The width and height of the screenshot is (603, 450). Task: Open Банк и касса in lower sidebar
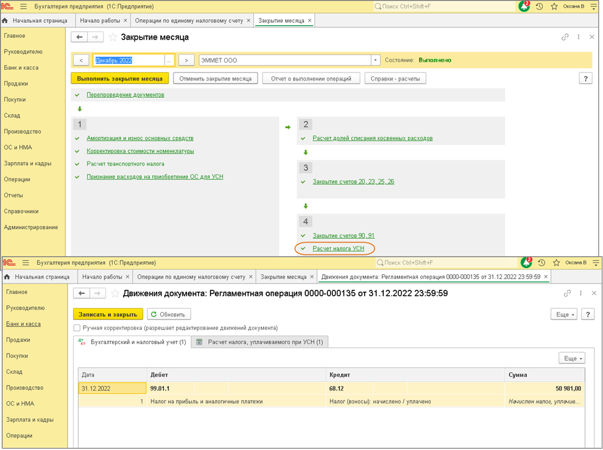point(23,324)
